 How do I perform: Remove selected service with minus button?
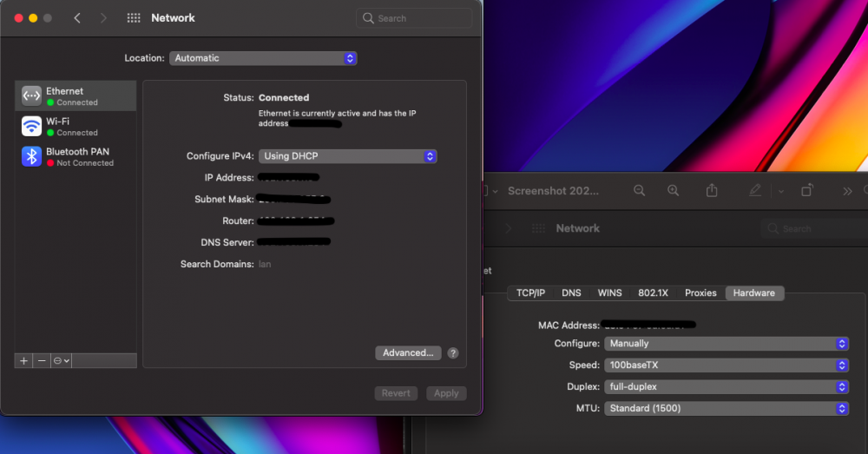42,361
